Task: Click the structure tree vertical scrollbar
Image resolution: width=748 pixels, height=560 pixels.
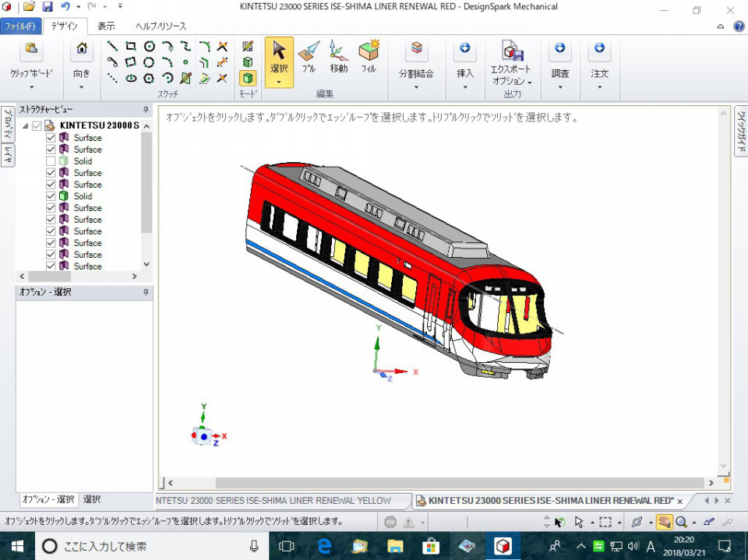Action: click(x=146, y=181)
